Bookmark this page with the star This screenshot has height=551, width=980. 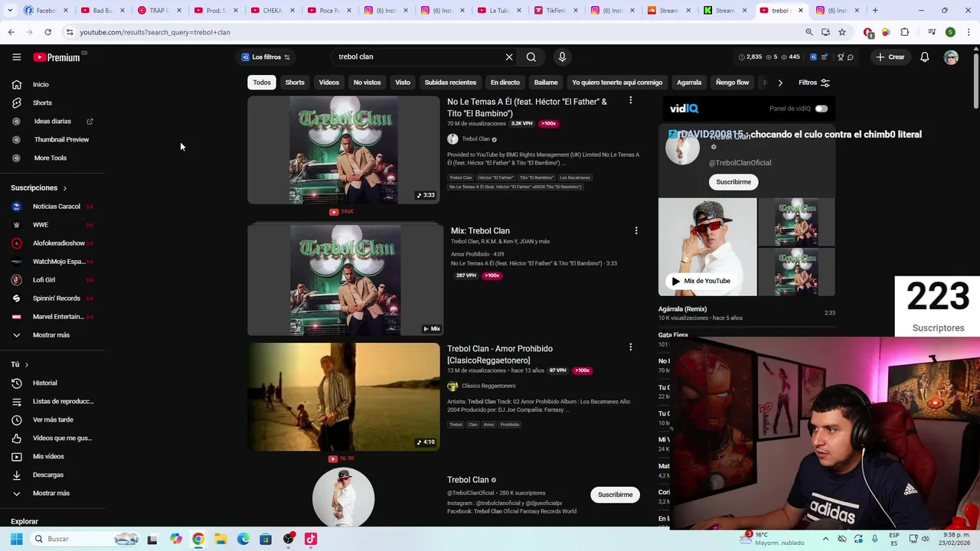click(x=841, y=32)
